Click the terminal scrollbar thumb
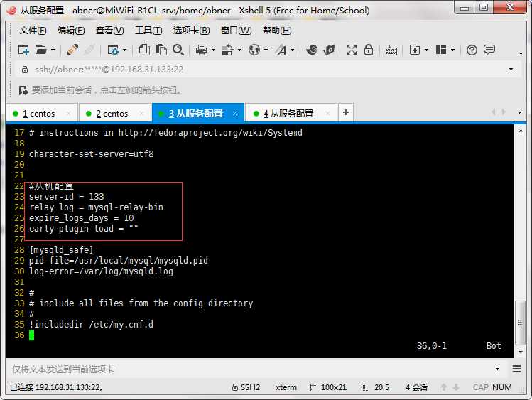Screen dimensions: 532x400 tap(520, 323)
